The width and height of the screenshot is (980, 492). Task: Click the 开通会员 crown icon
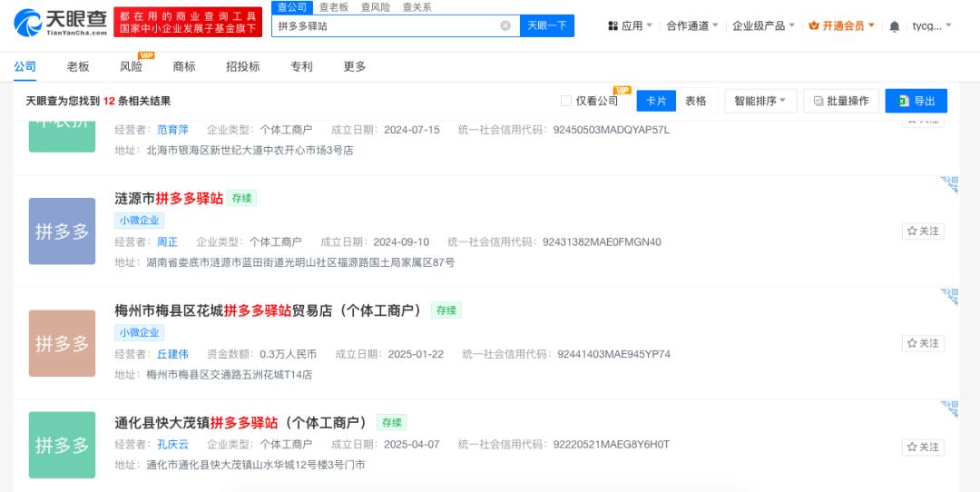(814, 25)
